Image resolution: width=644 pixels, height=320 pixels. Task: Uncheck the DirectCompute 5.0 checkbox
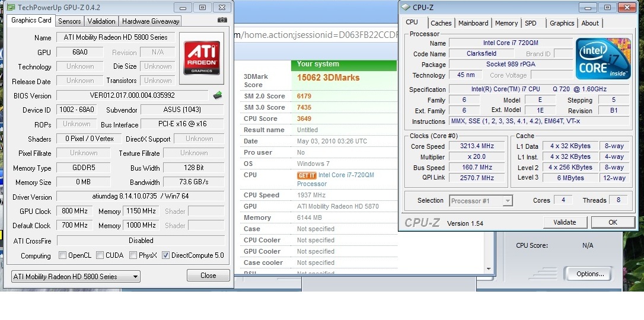[165, 255]
